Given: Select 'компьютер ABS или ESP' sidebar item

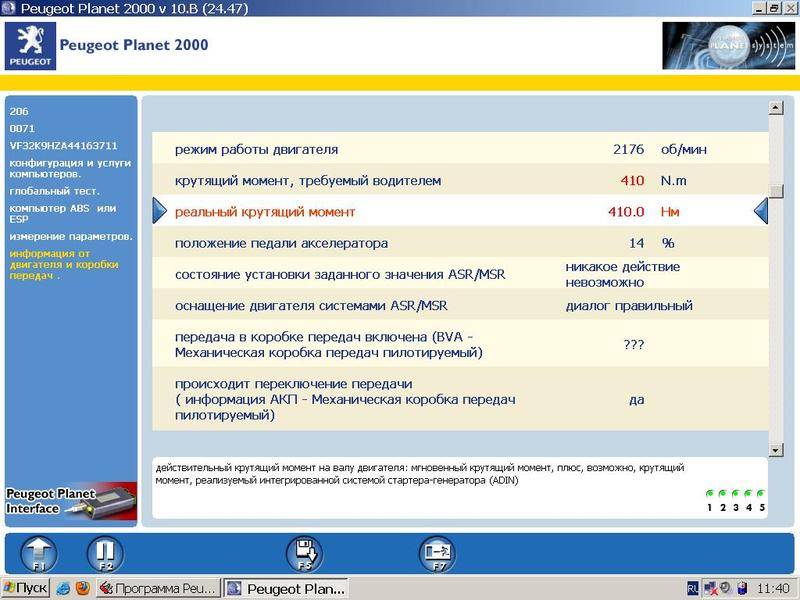Looking at the screenshot, I should click(x=63, y=214).
